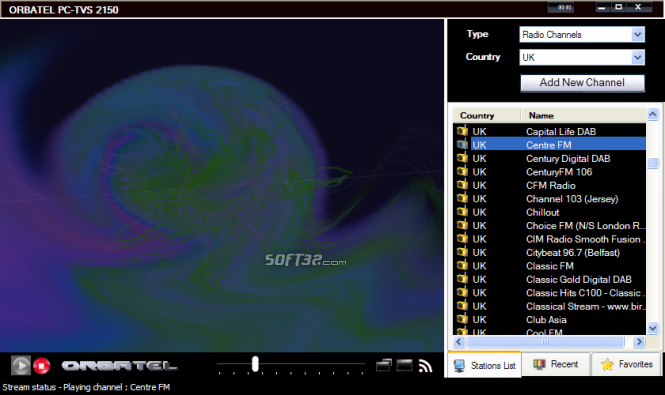Click the Stream status text reading Centre FM

point(86,387)
